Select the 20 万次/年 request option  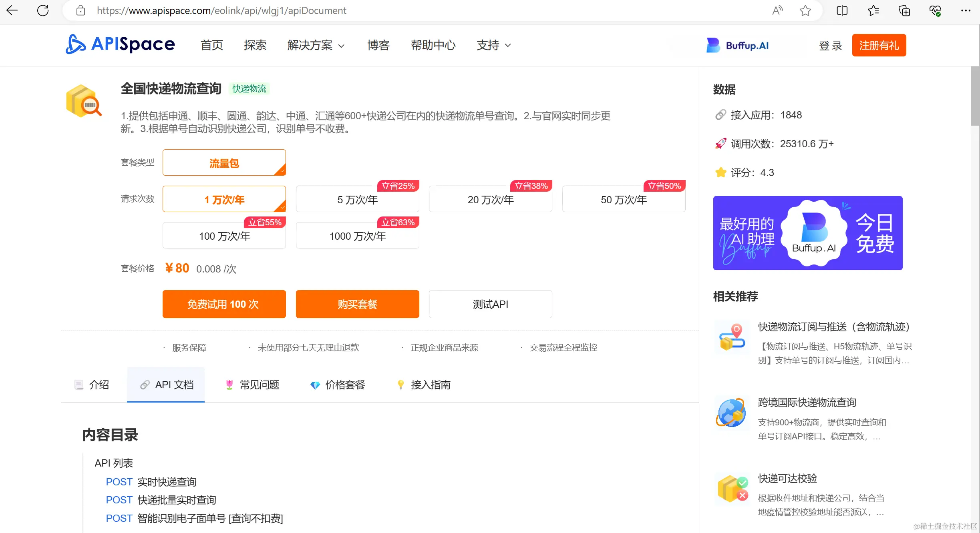pos(490,199)
